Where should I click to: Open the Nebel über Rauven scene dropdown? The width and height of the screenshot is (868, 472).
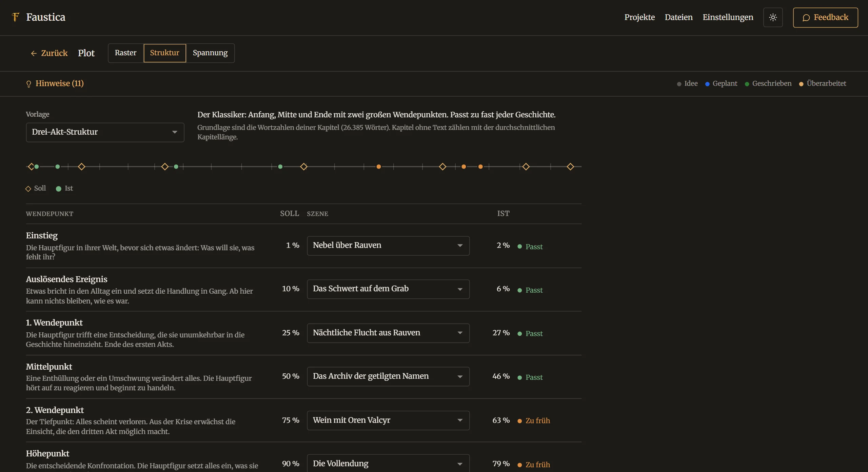pos(388,245)
